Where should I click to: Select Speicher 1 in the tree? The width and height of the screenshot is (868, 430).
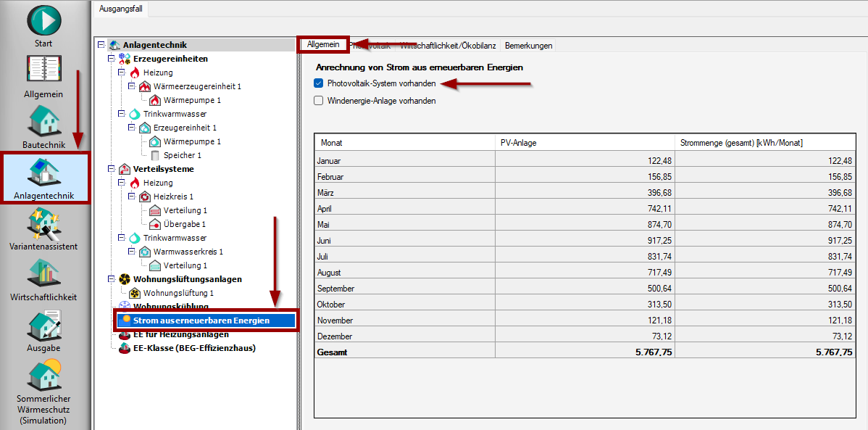click(x=182, y=155)
